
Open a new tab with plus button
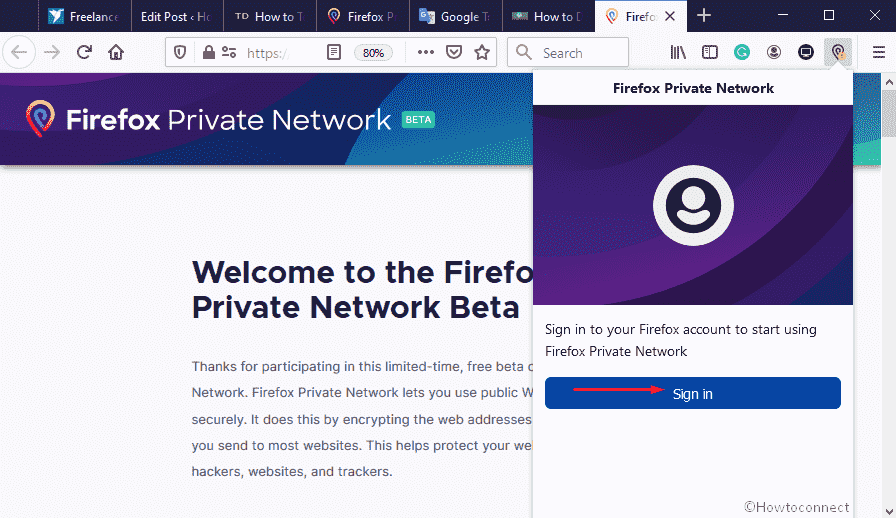coord(704,15)
